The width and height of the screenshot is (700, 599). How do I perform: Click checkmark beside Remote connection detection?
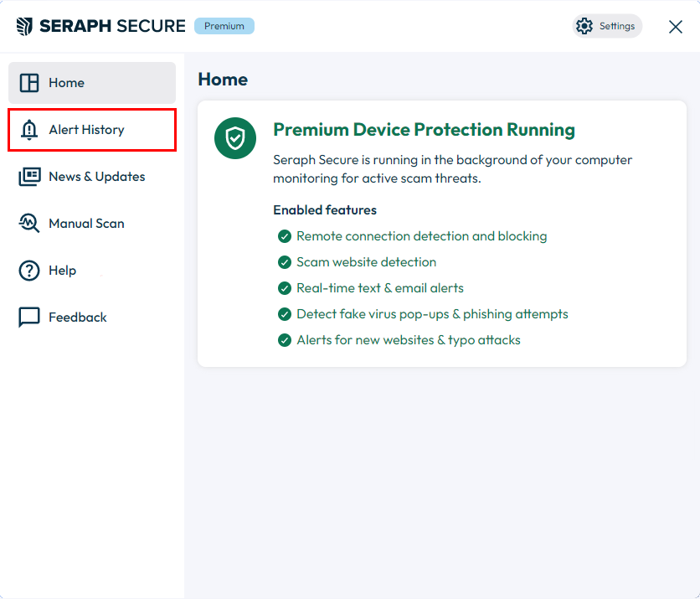point(285,236)
